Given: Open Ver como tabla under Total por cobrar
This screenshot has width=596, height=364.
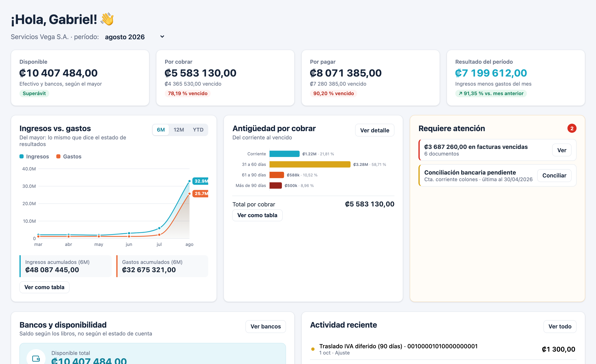Looking at the screenshot, I should click(257, 215).
